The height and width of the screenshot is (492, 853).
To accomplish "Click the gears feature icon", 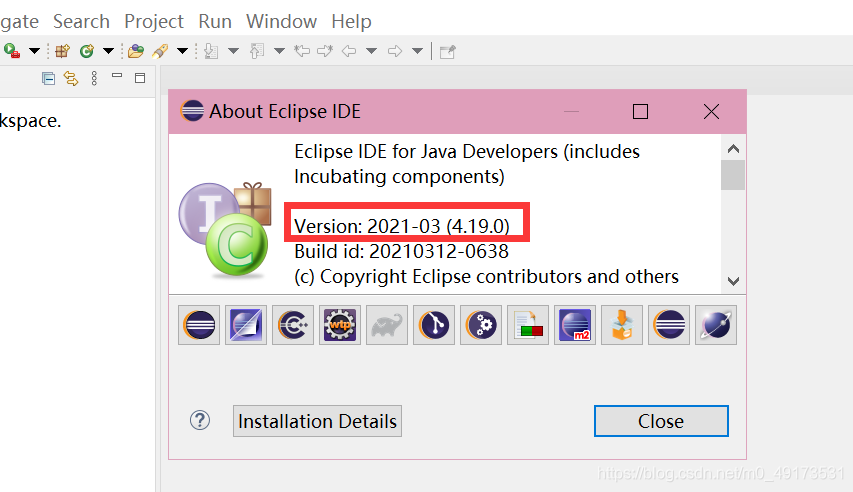I will [481, 325].
